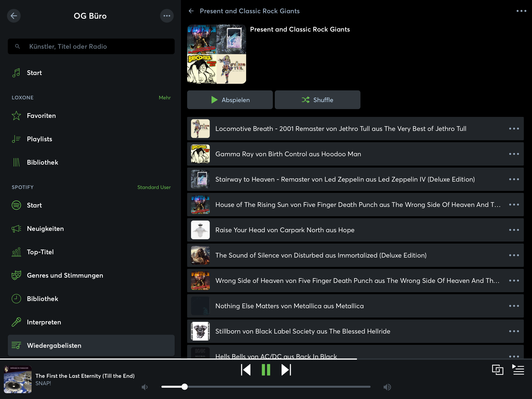Adjust the volume slider handle
The width and height of the screenshot is (532, 399).
click(184, 387)
